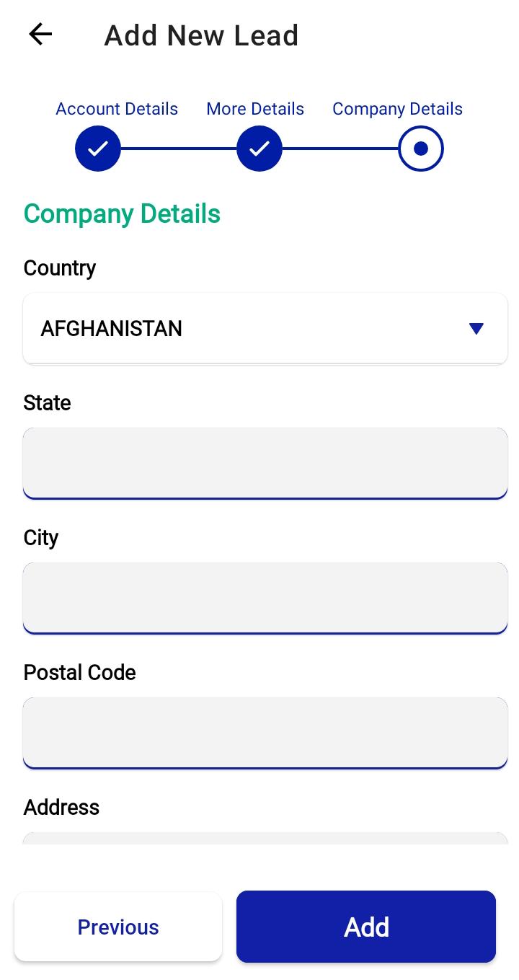Open the Country dropdown showing AFGHANISTAN

point(245,329)
